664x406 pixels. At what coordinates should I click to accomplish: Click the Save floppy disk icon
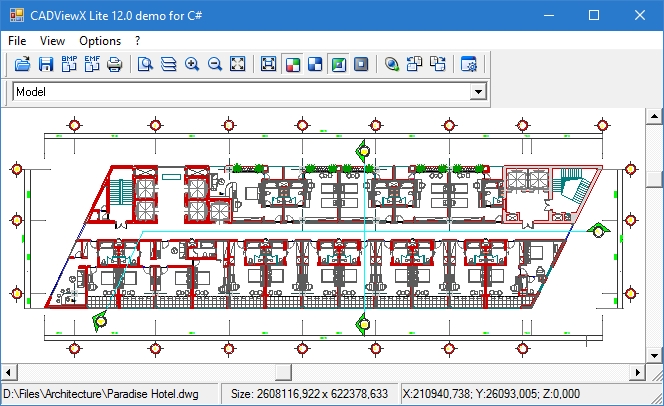pos(46,65)
